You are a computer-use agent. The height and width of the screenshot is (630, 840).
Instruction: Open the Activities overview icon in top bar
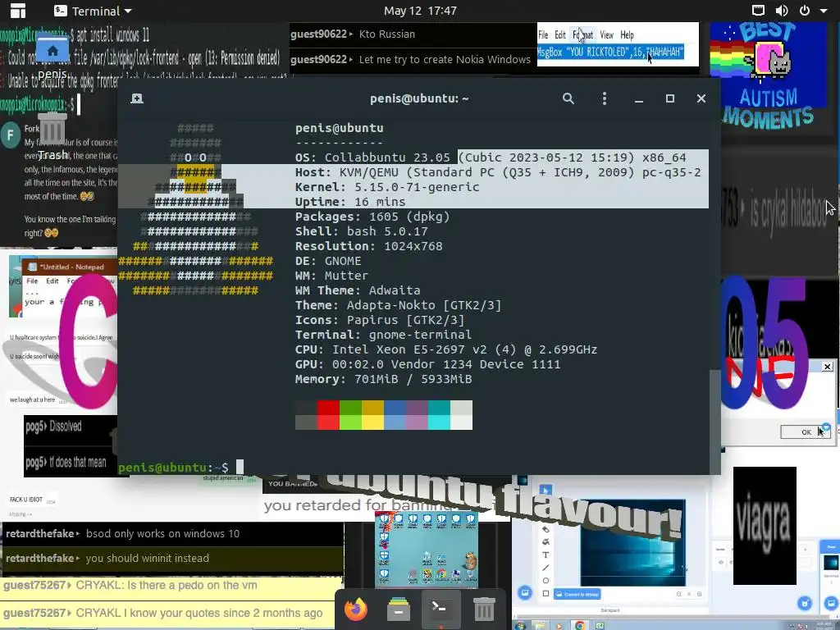tap(18, 11)
